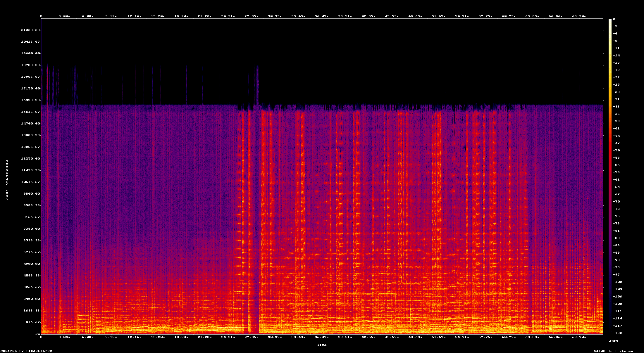The image size is (644, 353).
Task: Click the TIME axis label
Action: point(322,345)
